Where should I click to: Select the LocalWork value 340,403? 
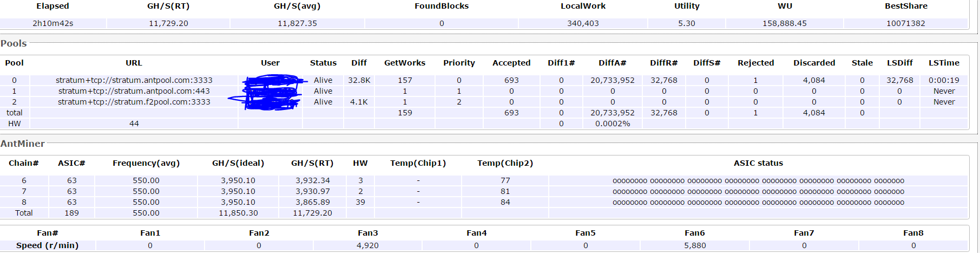pyautogui.click(x=582, y=23)
